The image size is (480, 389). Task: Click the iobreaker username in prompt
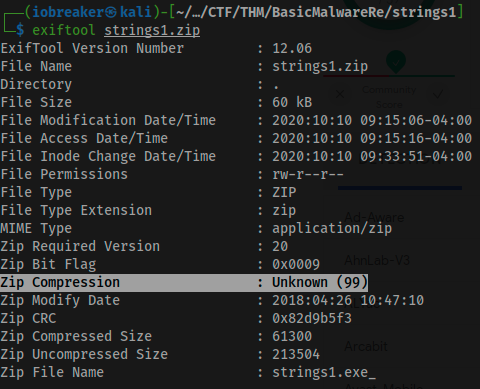click(x=68, y=12)
